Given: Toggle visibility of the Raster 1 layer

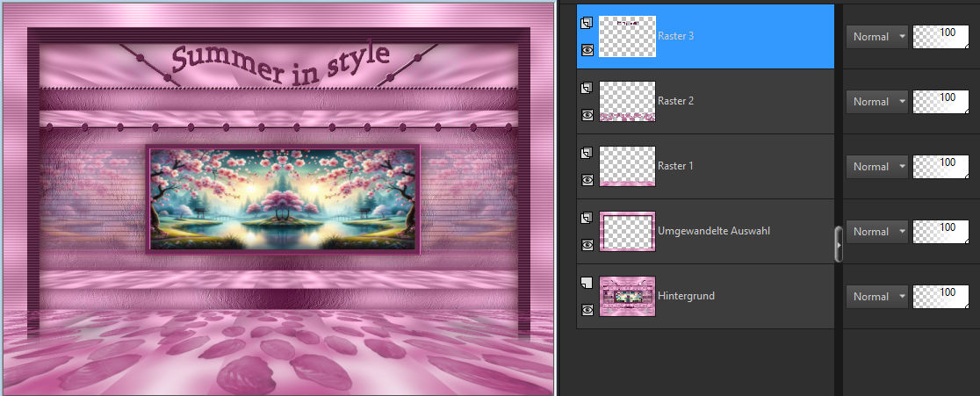Looking at the screenshot, I should tap(587, 180).
